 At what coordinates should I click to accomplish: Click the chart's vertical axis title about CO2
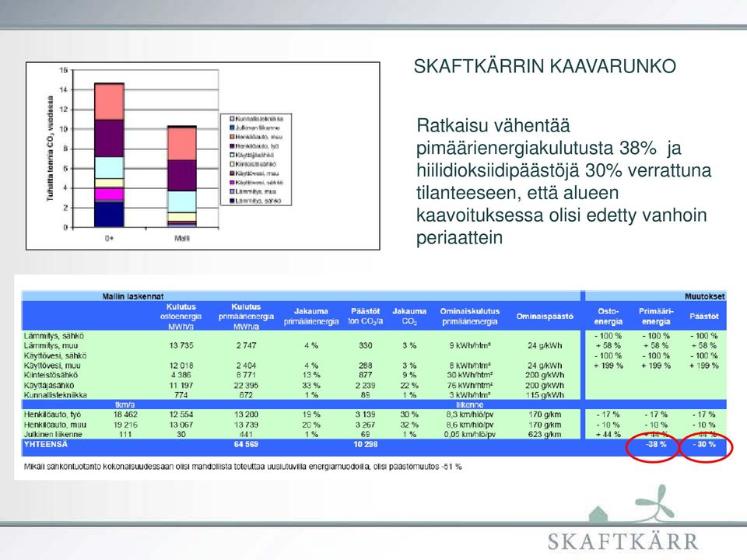click(50, 148)
